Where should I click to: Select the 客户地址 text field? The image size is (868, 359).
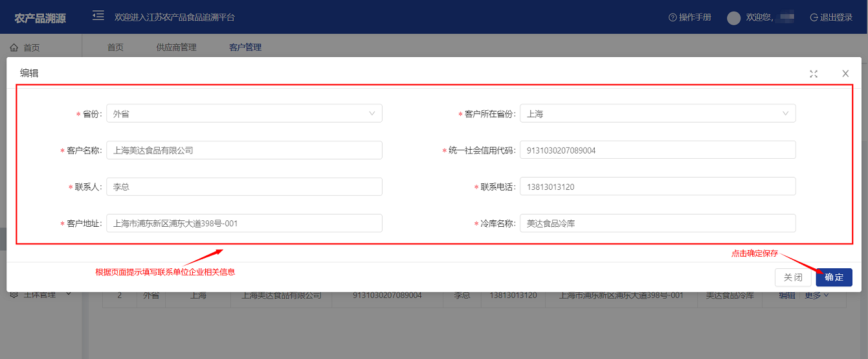point(244,224)
